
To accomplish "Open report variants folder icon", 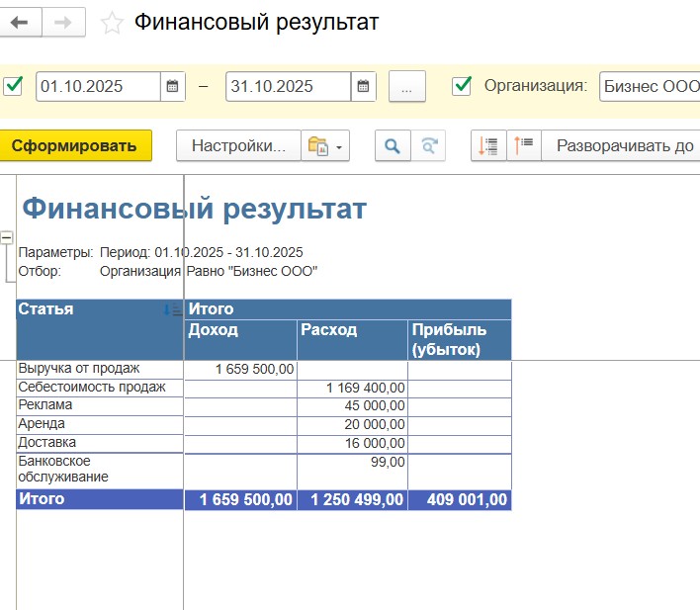I will coord(317,145).
